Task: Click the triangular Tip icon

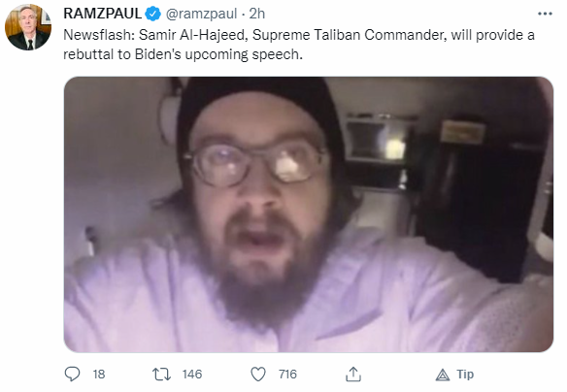Action: click(x=443, y=375)
